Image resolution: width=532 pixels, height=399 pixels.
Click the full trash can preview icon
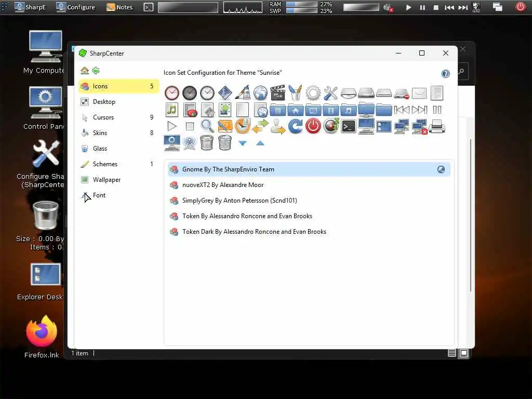click(224, 142)
